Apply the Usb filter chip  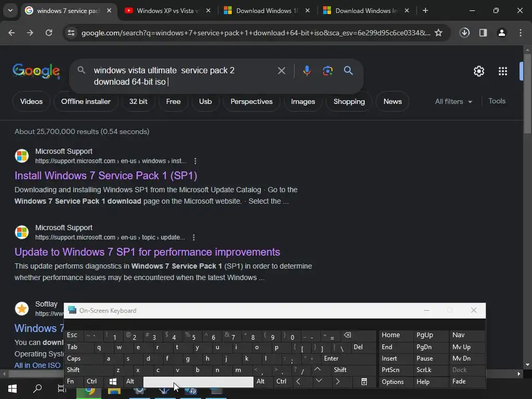205,101
